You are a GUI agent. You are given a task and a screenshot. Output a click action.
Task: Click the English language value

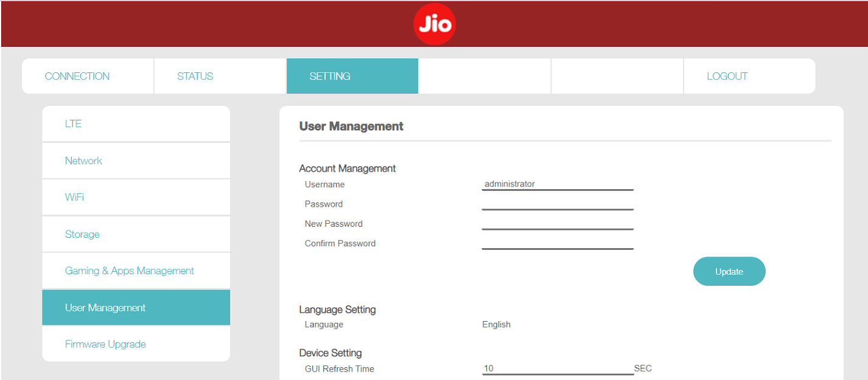pos(496,324)
